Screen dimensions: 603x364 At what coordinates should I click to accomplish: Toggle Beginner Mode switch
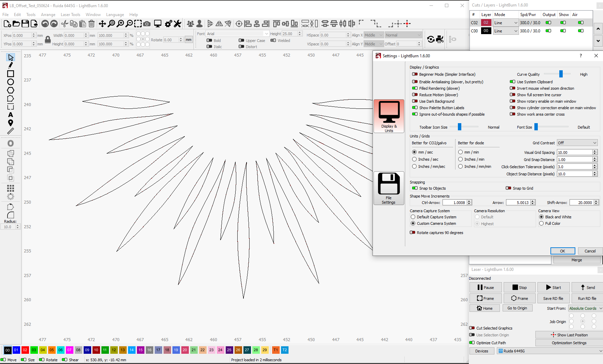pos(415,74)
